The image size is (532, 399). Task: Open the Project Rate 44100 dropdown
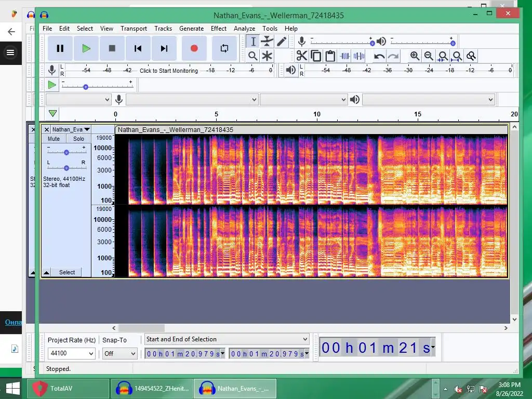point(71,353)
